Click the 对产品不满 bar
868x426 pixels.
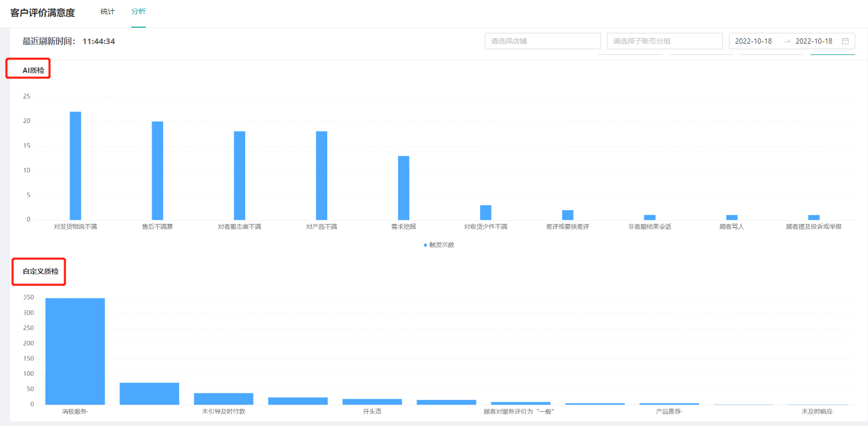(322, 175)
